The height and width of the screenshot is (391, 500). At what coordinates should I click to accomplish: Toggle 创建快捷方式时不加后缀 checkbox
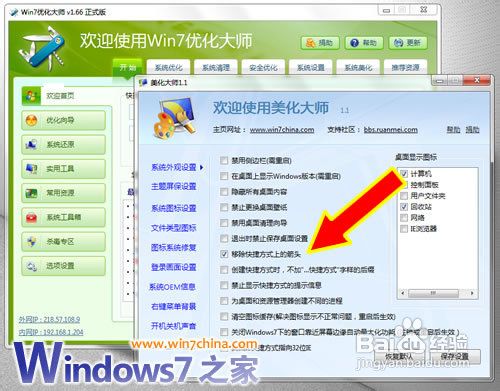pyautogui.click(x=224, y=270)
